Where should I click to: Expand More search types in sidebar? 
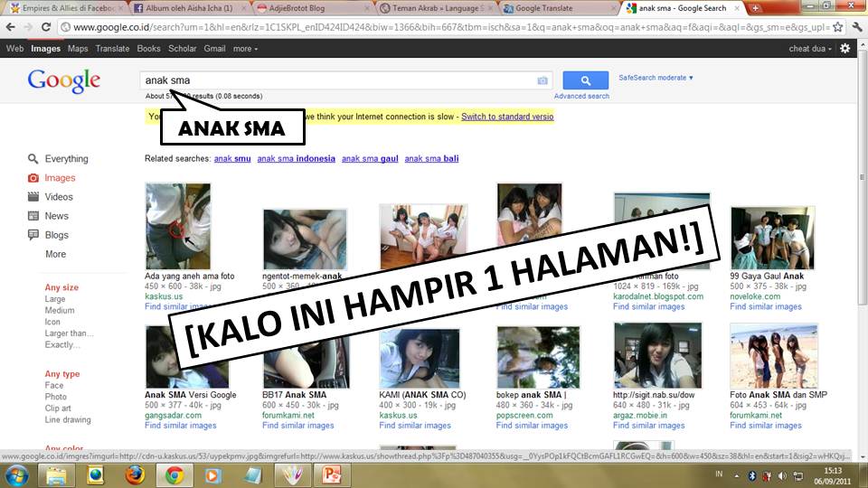pyautogui.click(x=55, y=254)
